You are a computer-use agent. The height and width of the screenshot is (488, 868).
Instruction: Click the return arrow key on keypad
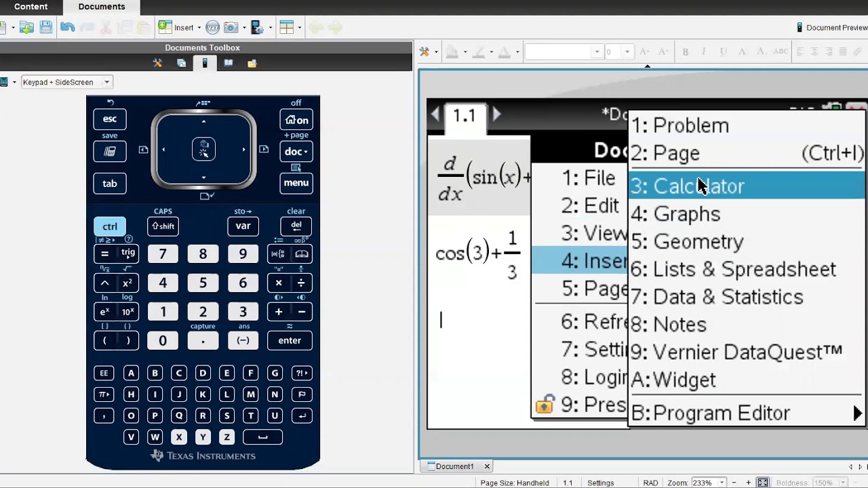tap(302, 415)
